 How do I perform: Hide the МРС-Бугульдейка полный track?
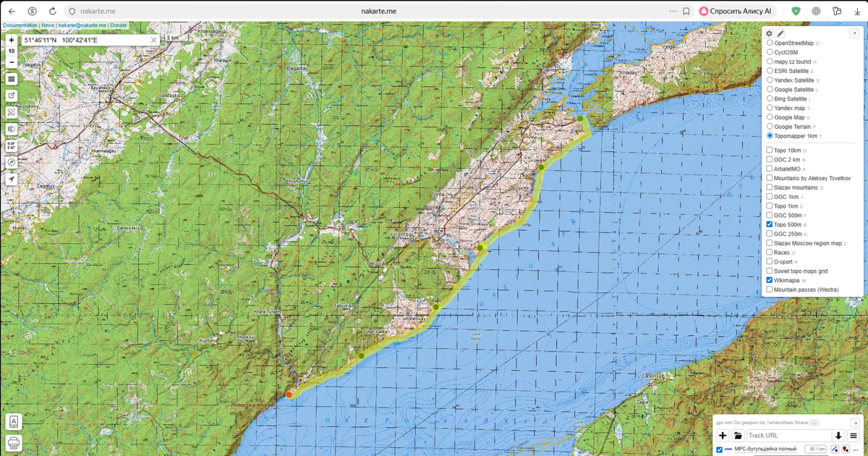pos(719,449)
